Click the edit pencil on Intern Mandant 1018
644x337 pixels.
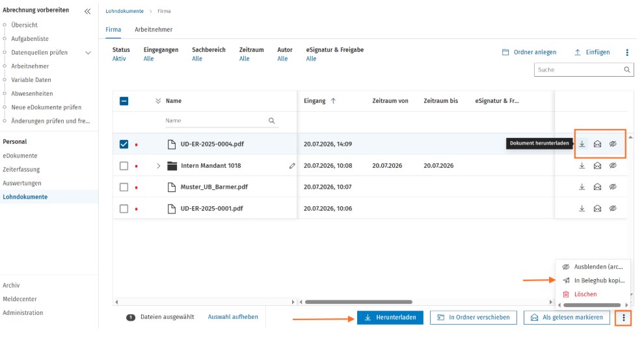coord(292,166)
